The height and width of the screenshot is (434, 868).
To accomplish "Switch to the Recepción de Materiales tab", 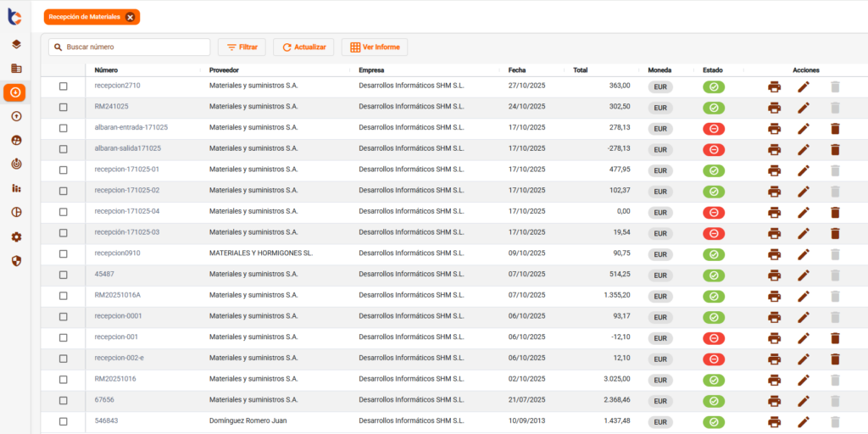I will [84, 17].
